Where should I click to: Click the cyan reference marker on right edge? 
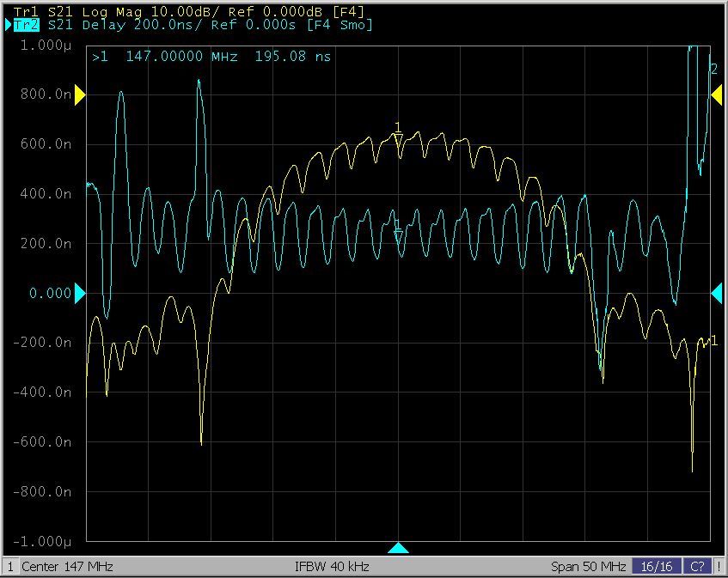point(717,294)
